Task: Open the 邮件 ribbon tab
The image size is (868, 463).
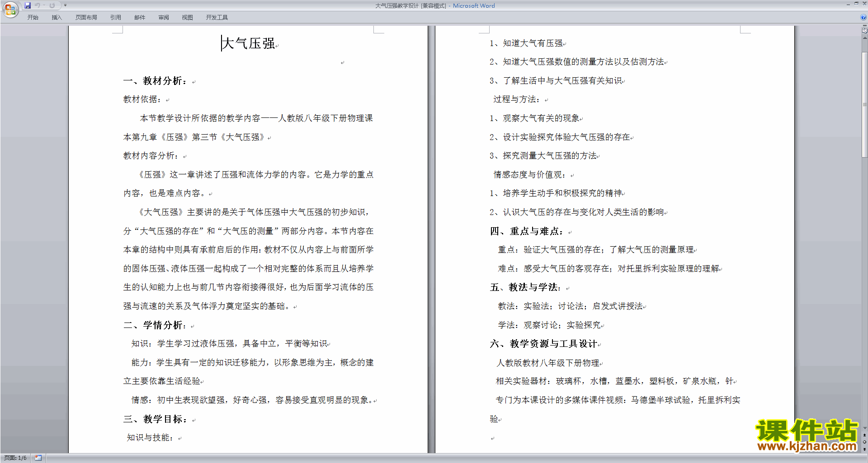Action: point(140,17)
